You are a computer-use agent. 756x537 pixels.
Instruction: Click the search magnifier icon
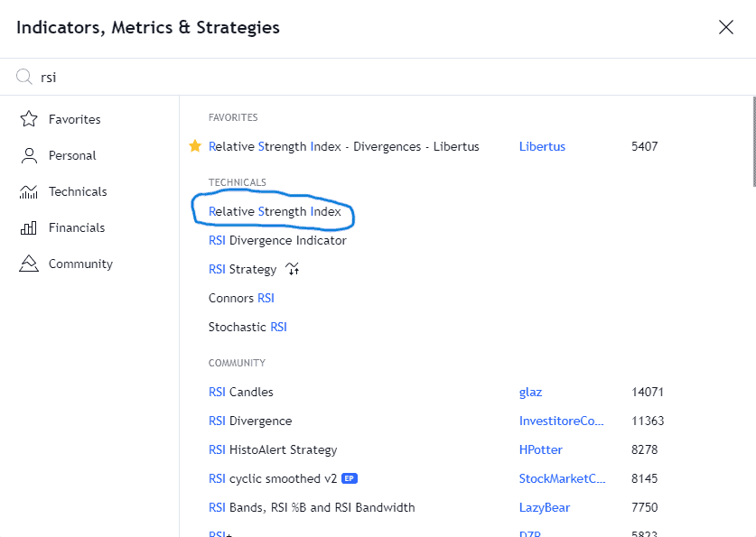23,77
